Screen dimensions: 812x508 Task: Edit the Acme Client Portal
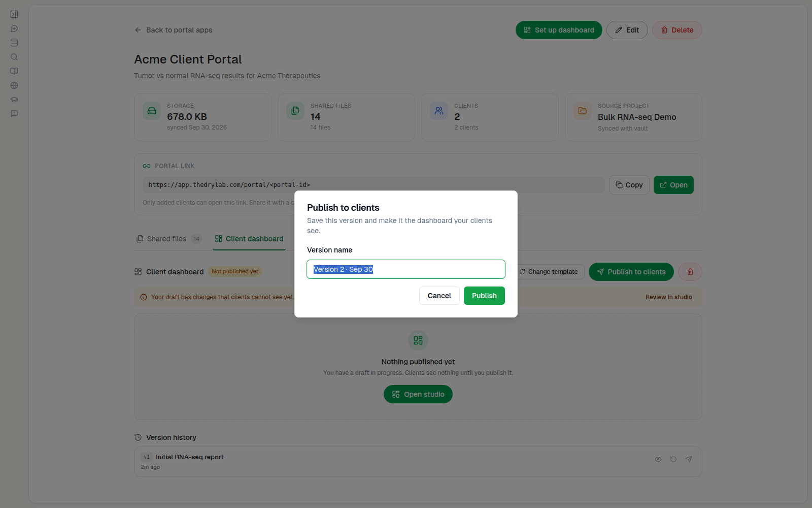tap(627, 30)
